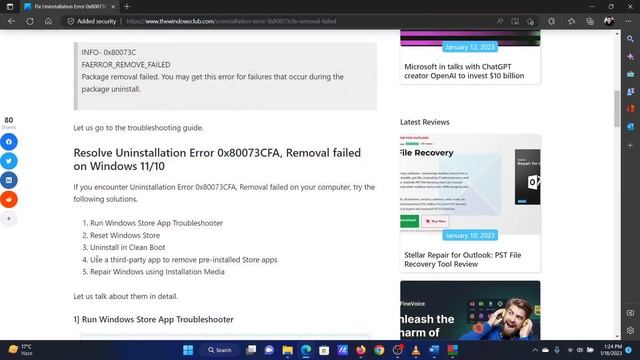Open the taskbar clock and date
Viewport: 640px width, 360px height.
(611, 350)
